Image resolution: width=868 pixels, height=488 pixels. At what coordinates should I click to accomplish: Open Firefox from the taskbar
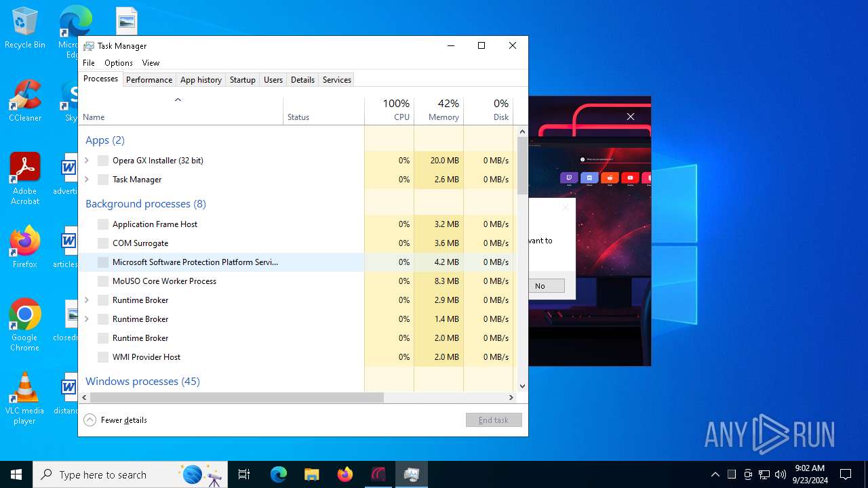click(x=344, y=474)
